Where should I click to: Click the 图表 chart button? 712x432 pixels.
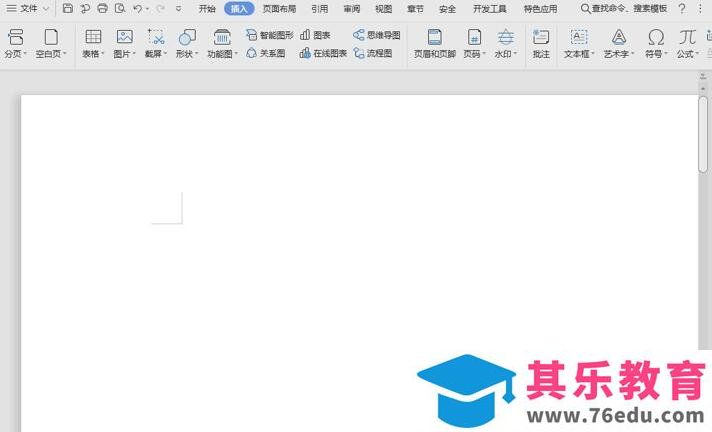pyautogui.click(x=315, y=35)
